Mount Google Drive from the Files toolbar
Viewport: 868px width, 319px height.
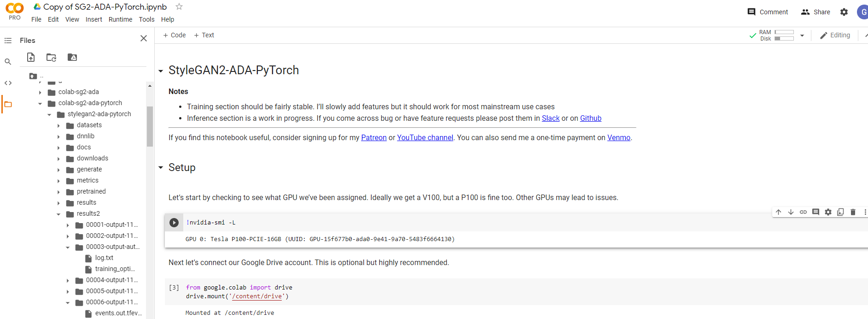[72, 57]
